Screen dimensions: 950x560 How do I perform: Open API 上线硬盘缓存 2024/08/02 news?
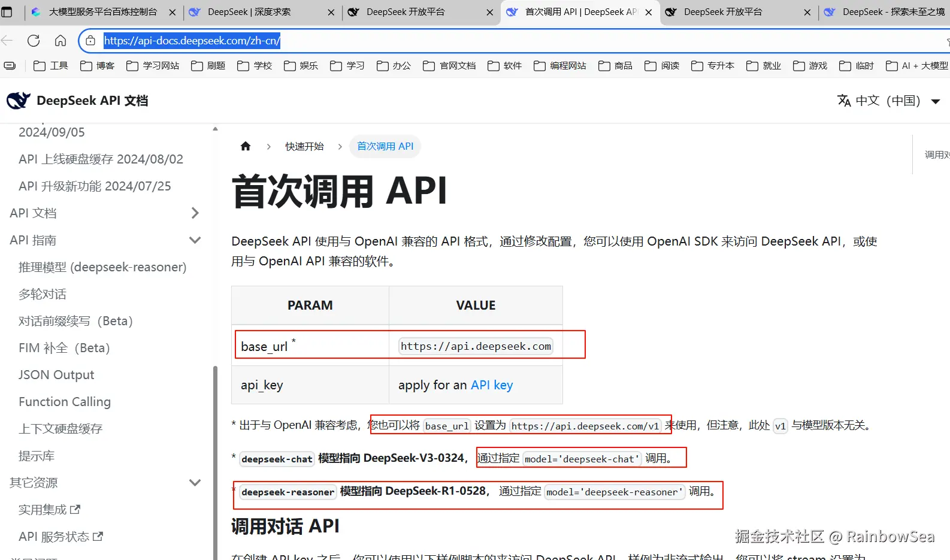pyautogui.click(x=101, y=159)
